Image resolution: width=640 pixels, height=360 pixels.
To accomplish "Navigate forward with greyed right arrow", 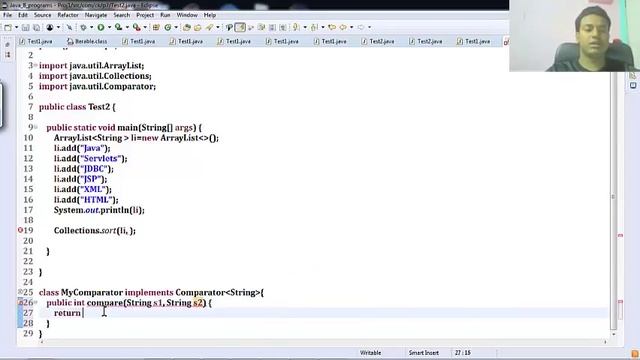I will point(361,27).
